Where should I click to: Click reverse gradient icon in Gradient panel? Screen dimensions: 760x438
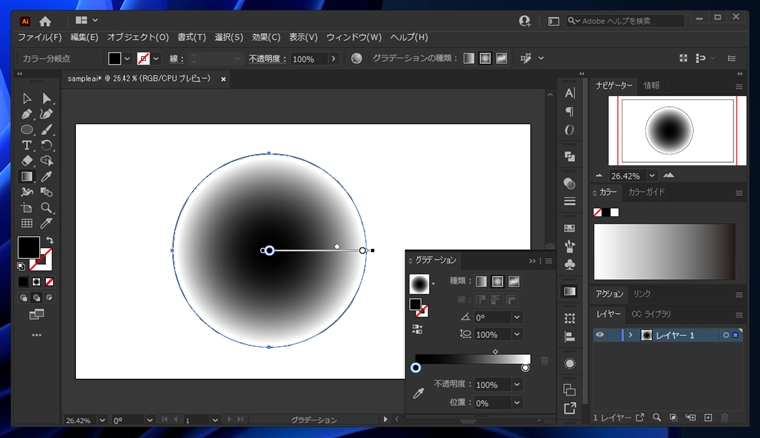[417, 330]
